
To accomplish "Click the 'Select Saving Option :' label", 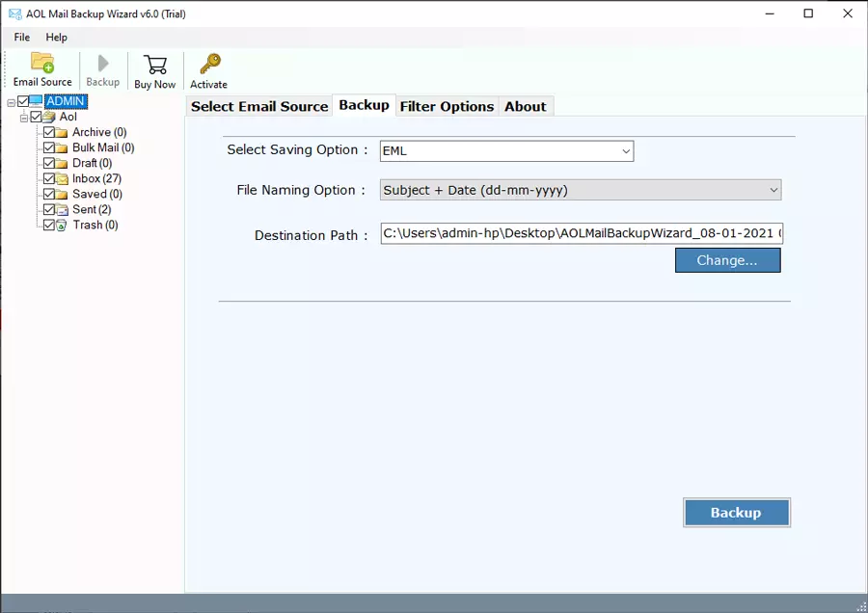I will 297,150.
